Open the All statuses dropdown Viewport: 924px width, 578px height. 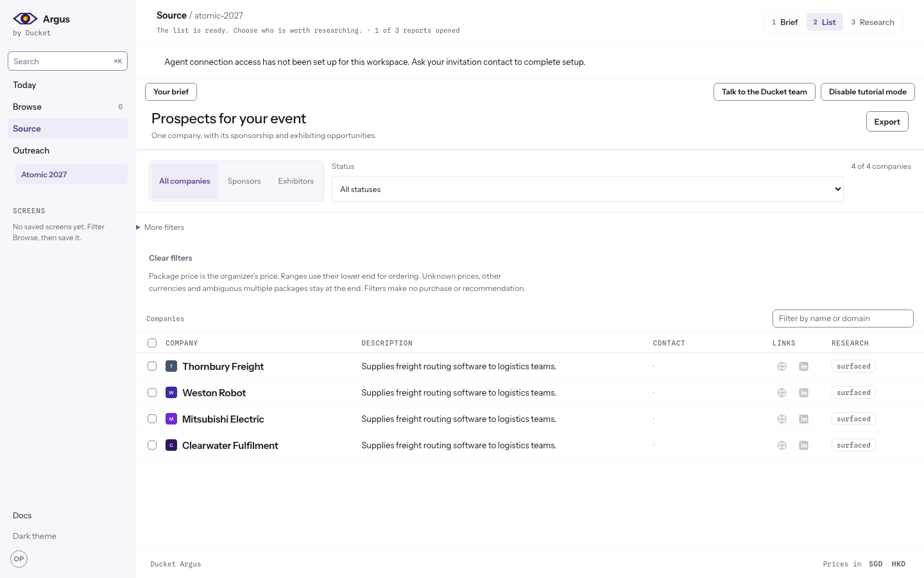point(587,189)
